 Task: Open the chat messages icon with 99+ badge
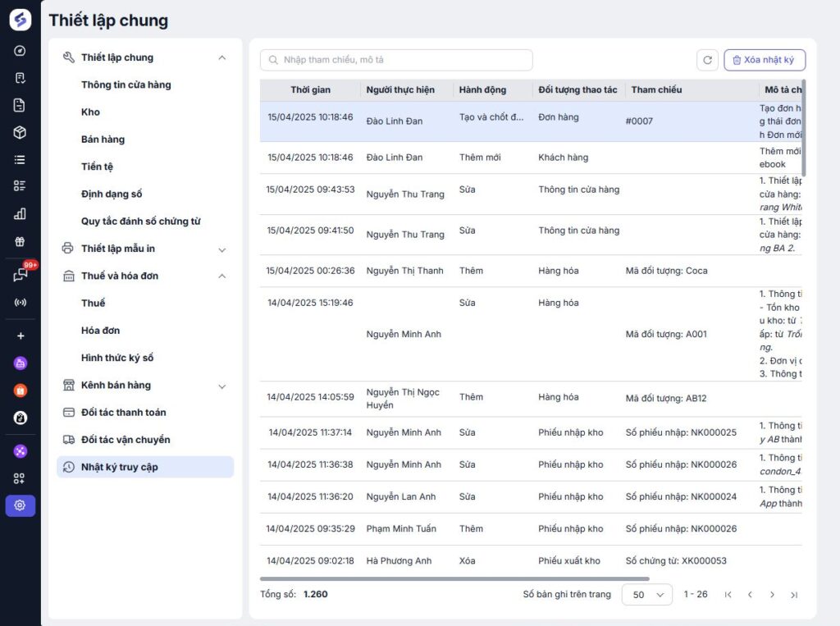click(x=21, y=274)
